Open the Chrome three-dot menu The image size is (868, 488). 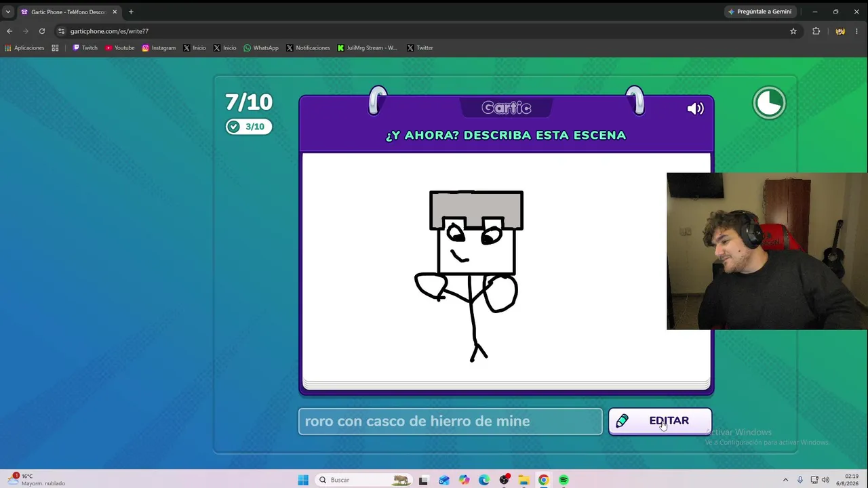(856, 31)
